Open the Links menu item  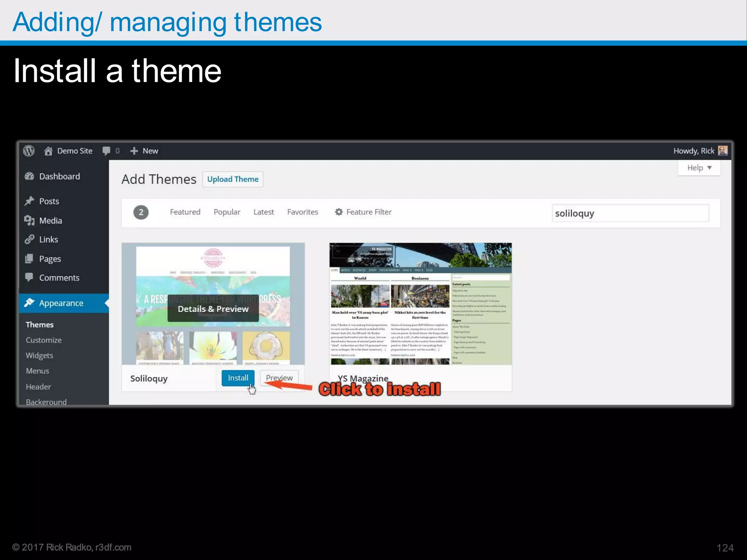point(49,240)
